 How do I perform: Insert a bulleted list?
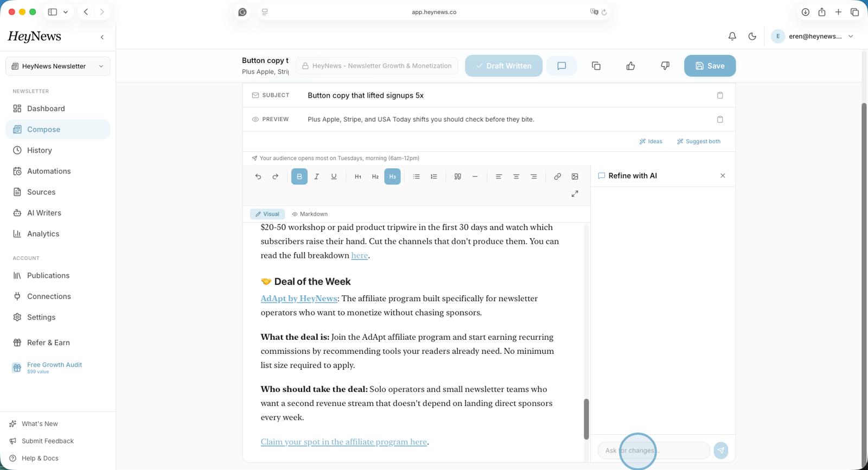click(x=417, y=176)
